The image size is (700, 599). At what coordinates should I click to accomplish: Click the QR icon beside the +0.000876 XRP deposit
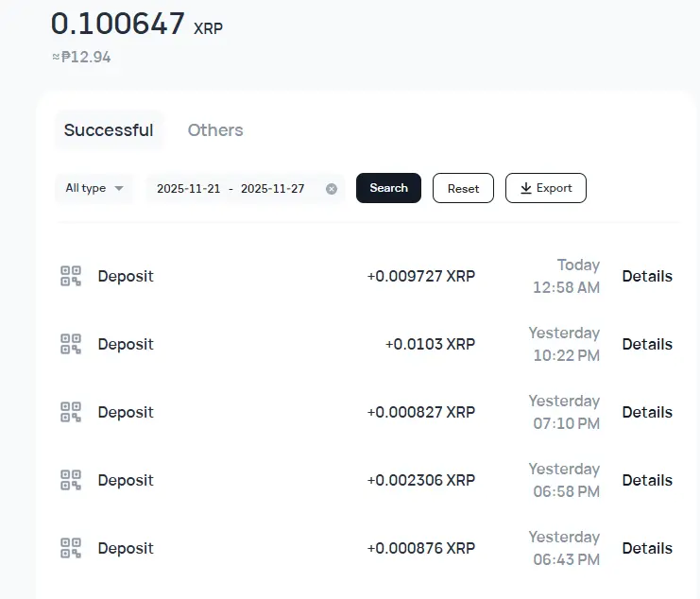pos(71,548)
